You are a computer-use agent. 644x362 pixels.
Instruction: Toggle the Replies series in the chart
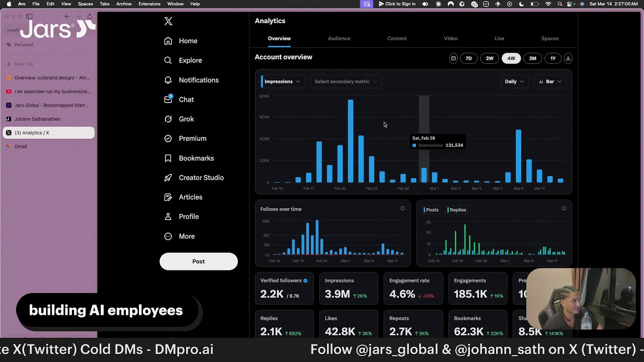457,210
